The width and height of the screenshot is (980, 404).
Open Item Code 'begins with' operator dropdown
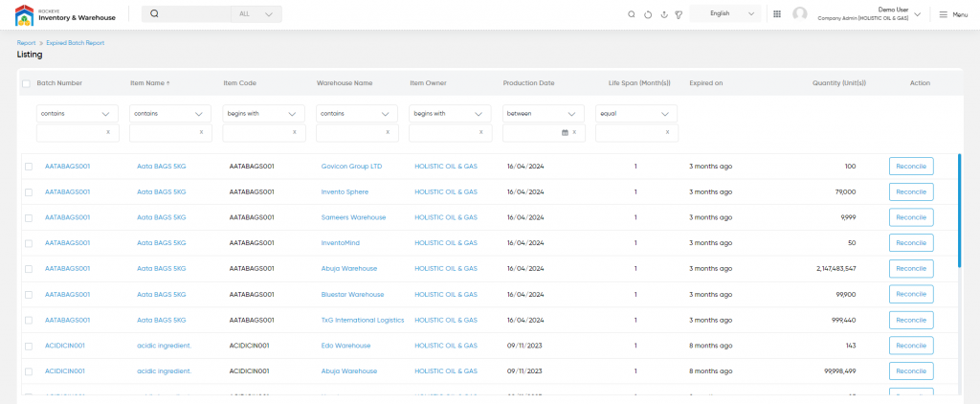coord(264,114)
